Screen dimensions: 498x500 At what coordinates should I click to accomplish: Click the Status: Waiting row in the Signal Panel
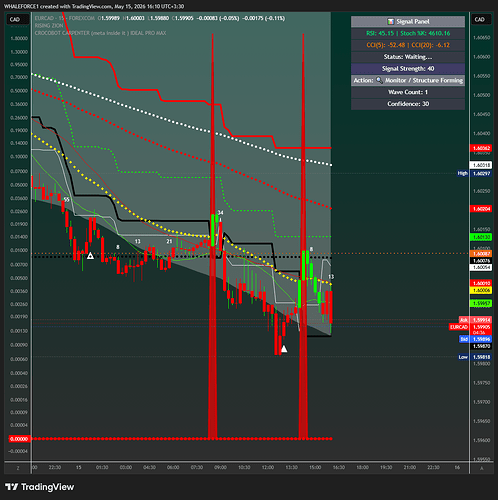[408, 57]
